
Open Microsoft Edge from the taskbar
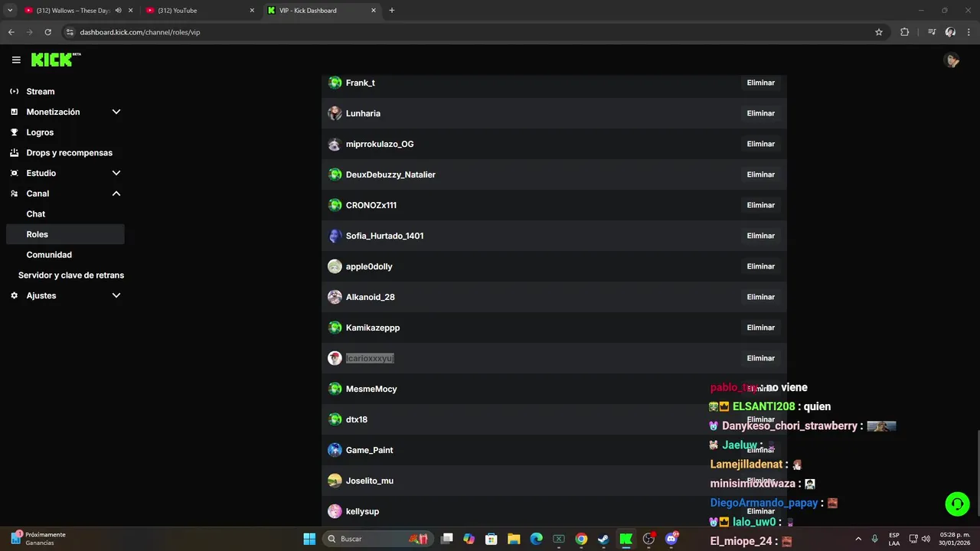pyautogui.click(x=537, y=539)
